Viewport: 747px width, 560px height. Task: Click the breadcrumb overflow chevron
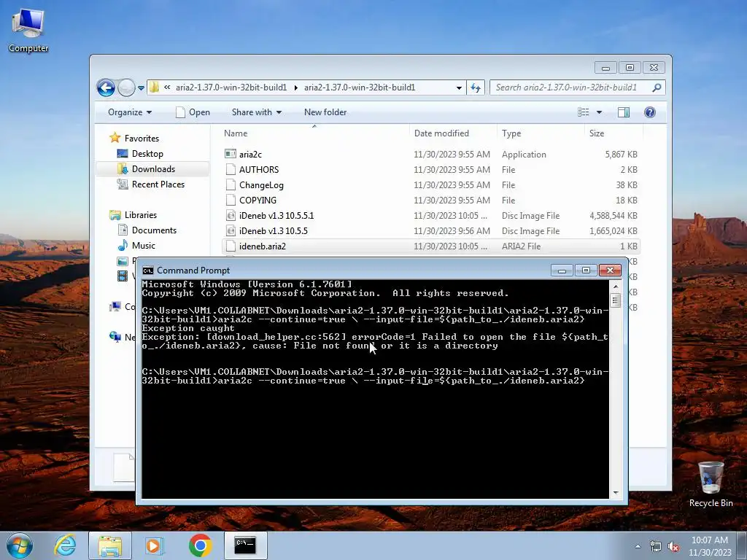pyautogui.click(x=167, y=87)
